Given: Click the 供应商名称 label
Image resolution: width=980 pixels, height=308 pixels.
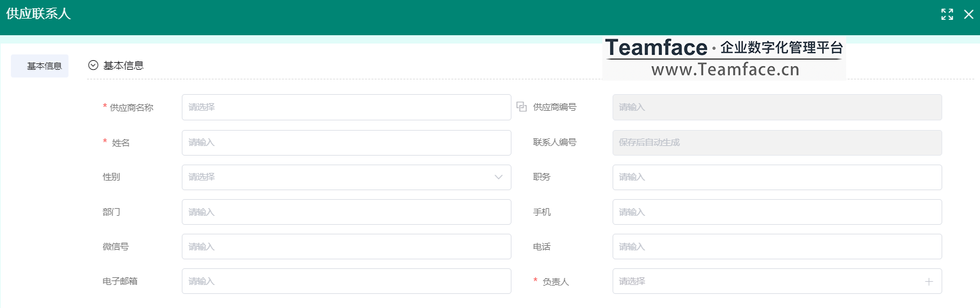Looking at the screenshot, I should pyautogui.click(x=131, y=108).
